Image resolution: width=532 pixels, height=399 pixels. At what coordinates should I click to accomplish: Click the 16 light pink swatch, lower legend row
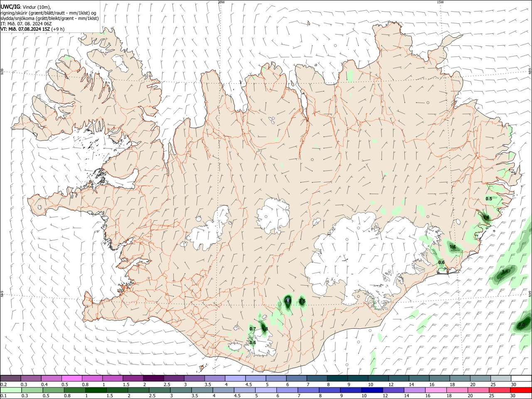[x=436, y=390]
